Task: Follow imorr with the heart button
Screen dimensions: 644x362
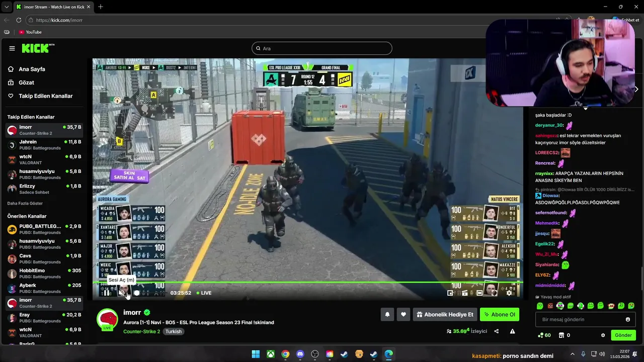Action: [404, 315]
